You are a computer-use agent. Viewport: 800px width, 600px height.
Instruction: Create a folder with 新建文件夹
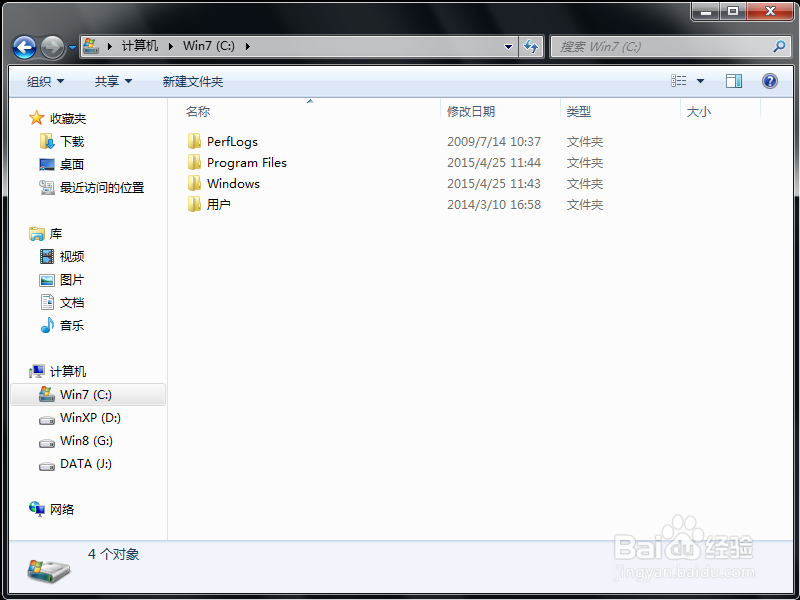coord(193,82)
